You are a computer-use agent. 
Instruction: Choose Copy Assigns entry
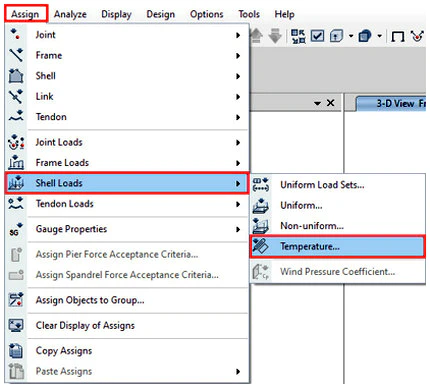127,351
